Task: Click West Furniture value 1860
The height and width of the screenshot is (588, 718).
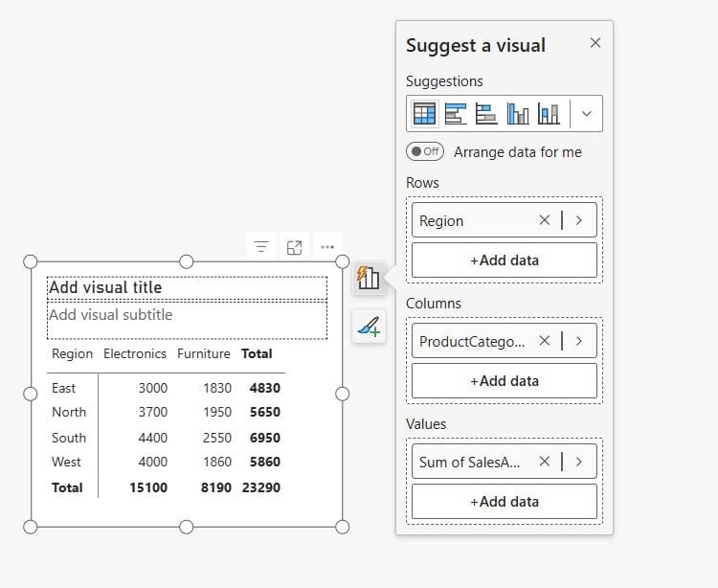Action: pyautogui.click(x=217, y=462)
